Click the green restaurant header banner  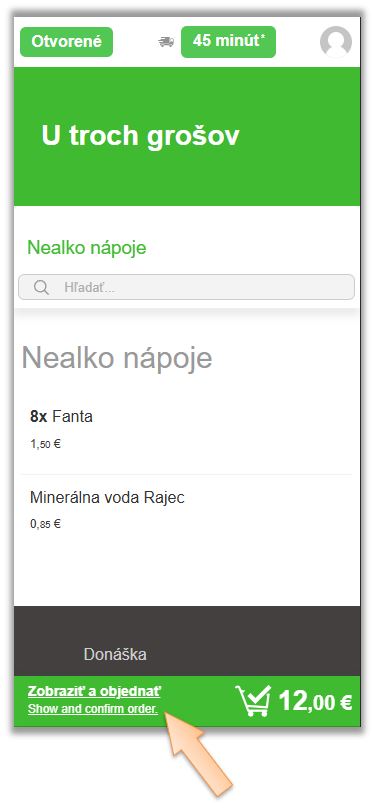pyautogui.click(x=187, y=137)
